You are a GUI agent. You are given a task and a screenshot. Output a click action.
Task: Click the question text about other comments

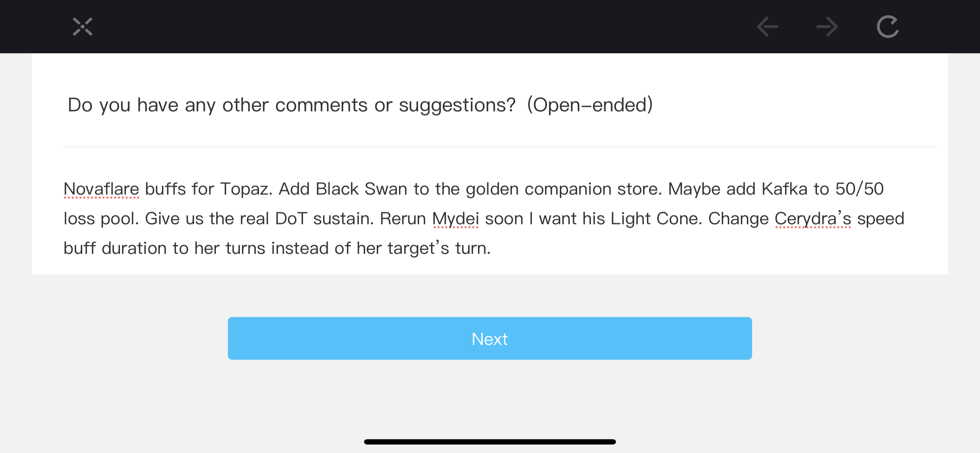click(x=291, y=104)
